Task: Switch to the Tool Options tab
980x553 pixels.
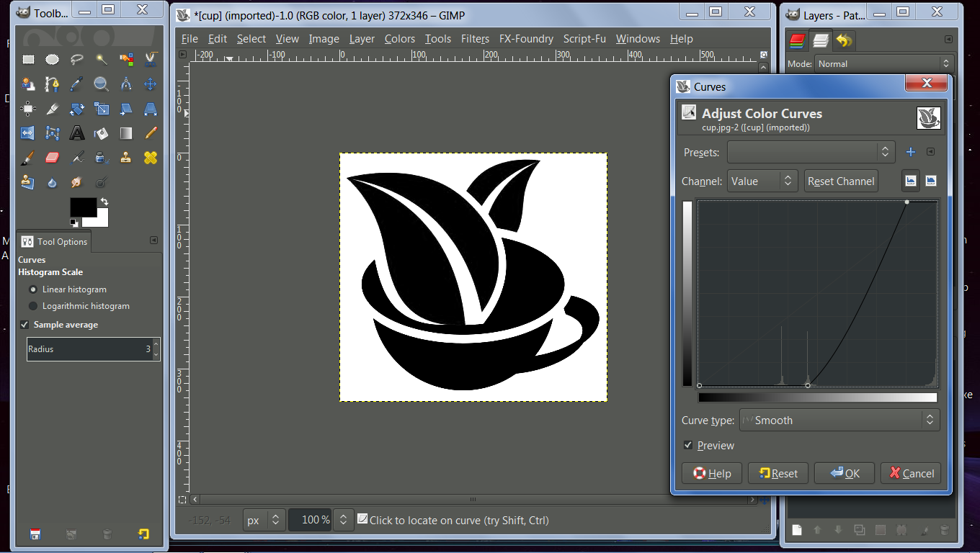Action: point(54,242)
